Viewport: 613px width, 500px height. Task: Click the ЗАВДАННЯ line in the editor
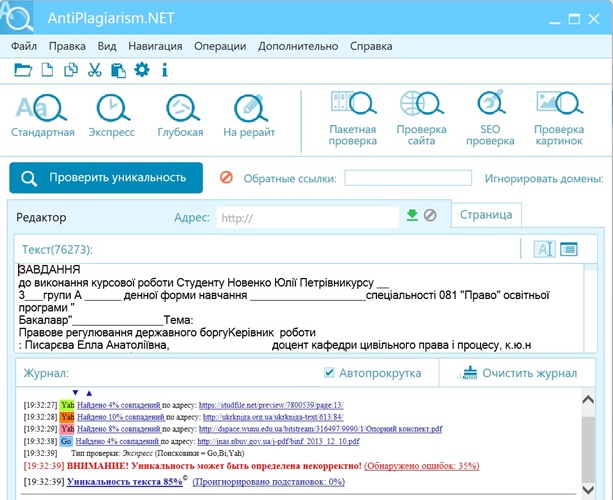click(x=50, y=269)
